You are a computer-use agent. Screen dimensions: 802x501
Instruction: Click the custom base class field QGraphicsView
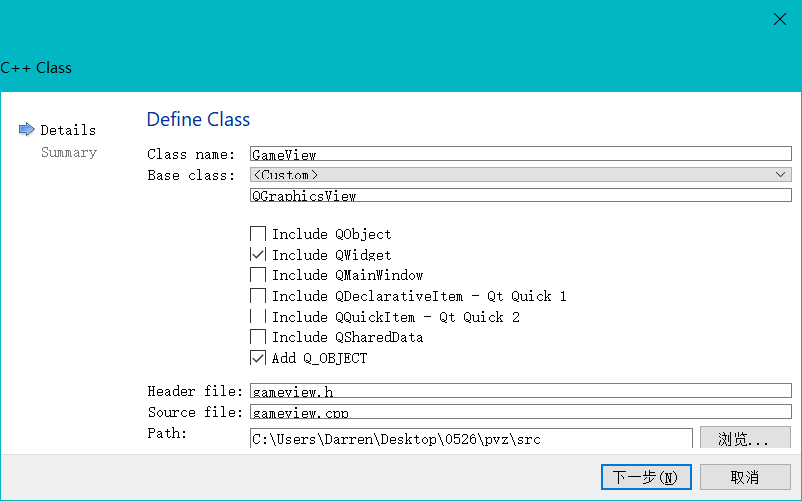tap(521, 195)
